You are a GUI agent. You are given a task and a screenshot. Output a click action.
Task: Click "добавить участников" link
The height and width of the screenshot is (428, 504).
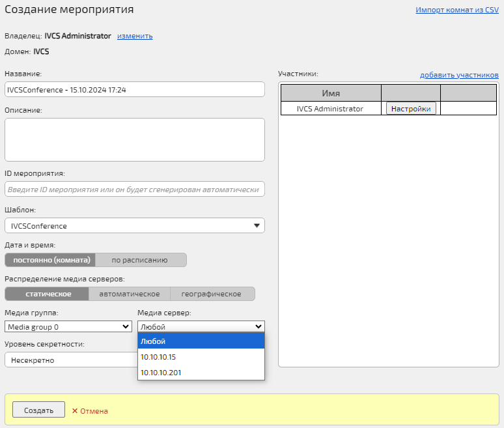[x=459, y=75]
